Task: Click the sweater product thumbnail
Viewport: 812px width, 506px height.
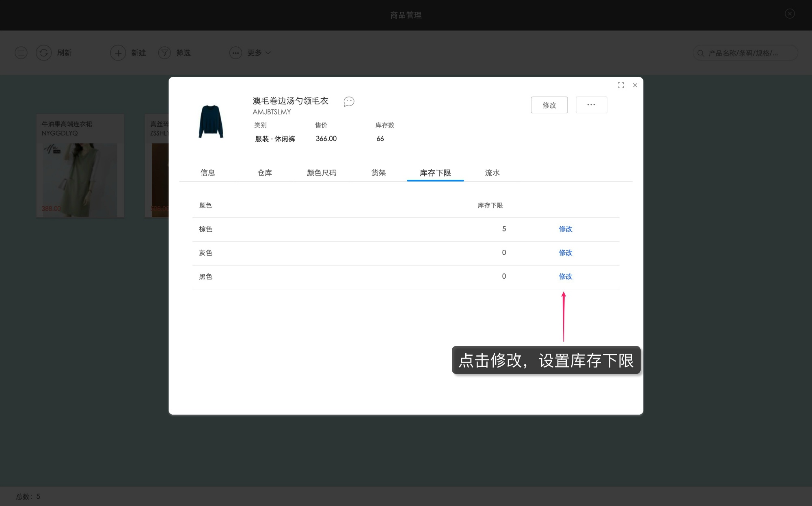Action: tap(211, 121)
